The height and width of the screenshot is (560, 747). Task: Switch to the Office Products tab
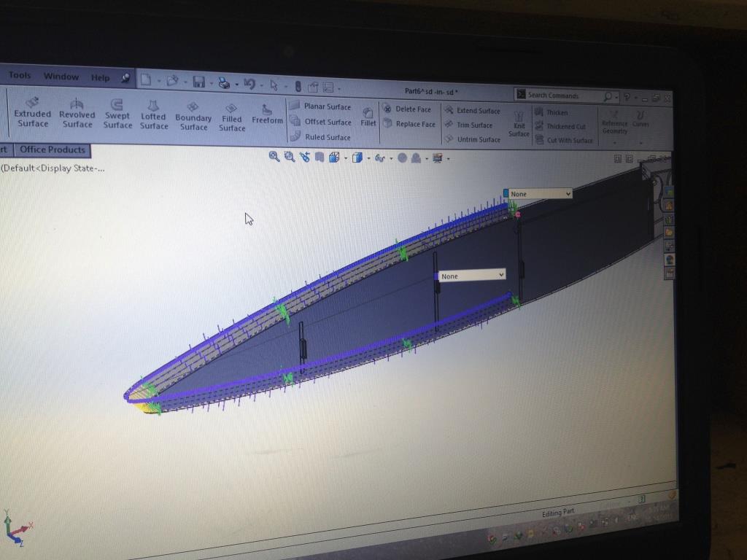[53, 149]
